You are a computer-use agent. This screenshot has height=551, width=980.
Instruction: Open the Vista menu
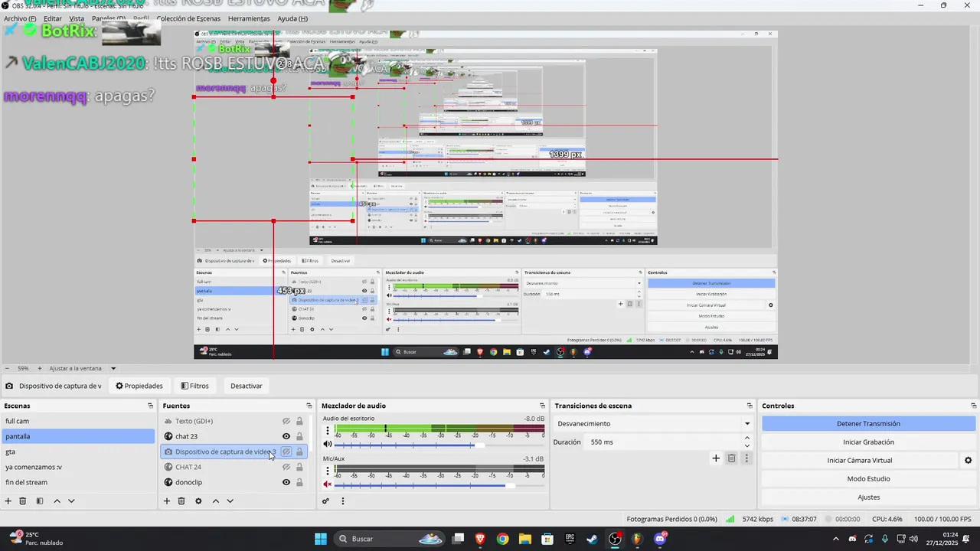[77, 18]
